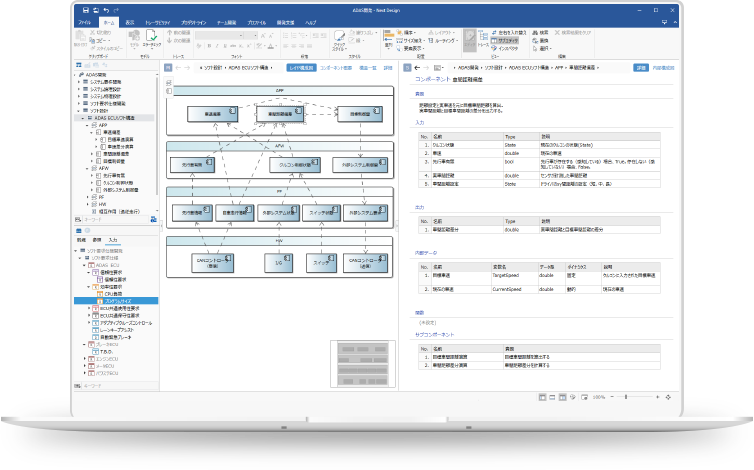This screenshot has width=754, height=470.
Task: Open the ヘルプ ribbon tab
Action: click(x=311, y=22)
